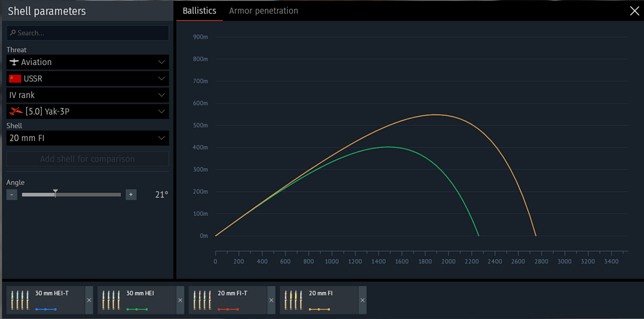Click the 20 mm FI-T ammo belt icon
Viewport: 644px width, 319px height.
203,298
